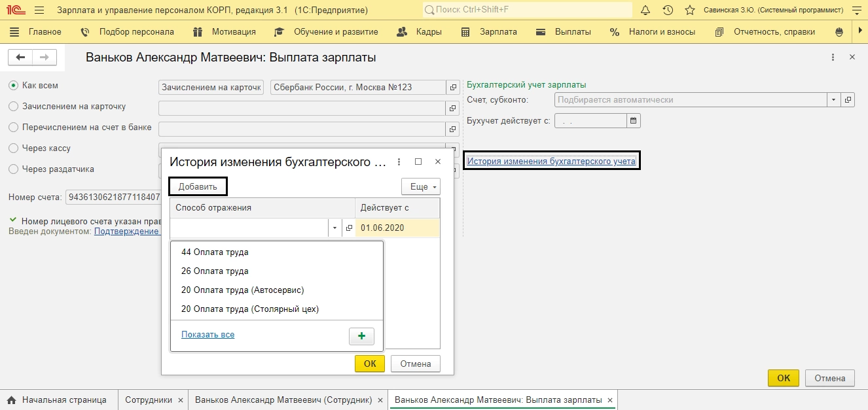Open the history clock icon

coord(668,10)
